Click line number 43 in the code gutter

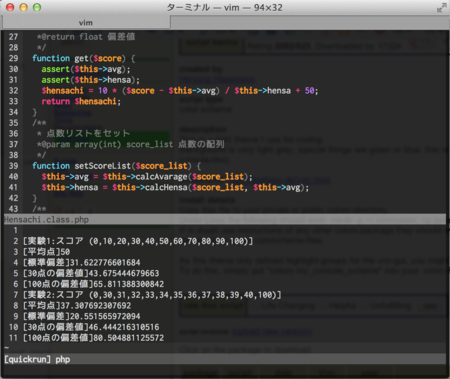pyautogui.click(x=13, y=209)
